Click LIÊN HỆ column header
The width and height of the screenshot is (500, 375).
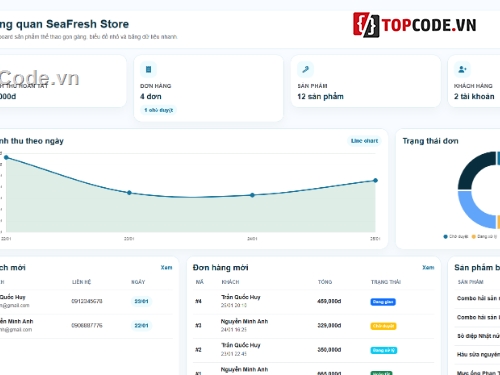82,282
